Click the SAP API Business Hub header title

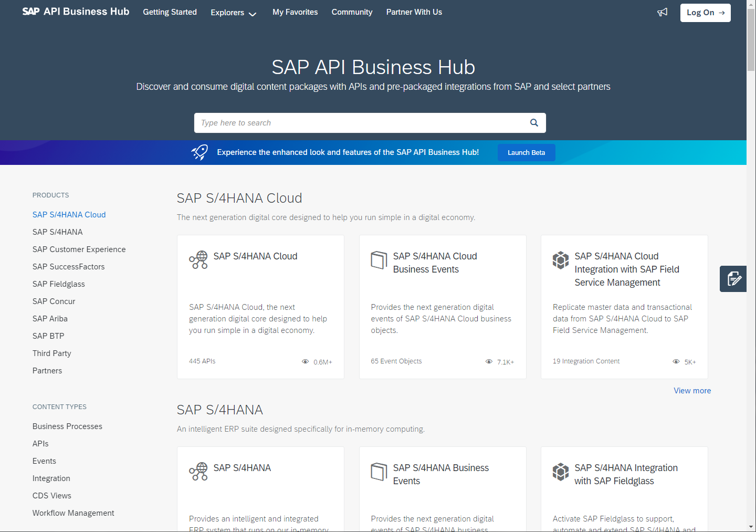[x=87, y=12]
